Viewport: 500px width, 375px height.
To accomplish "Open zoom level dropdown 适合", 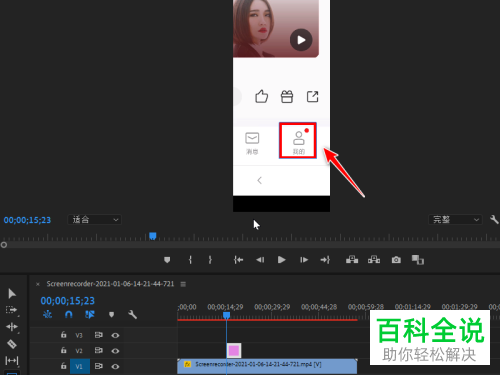I will (95, 220).
